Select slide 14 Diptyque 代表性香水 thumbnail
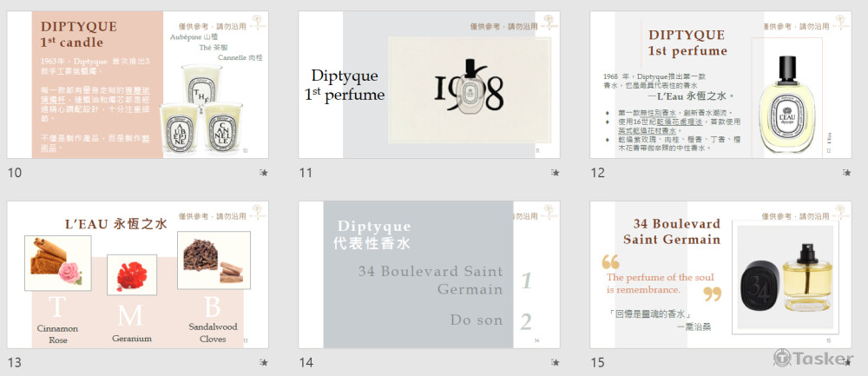 click(429, 274)
